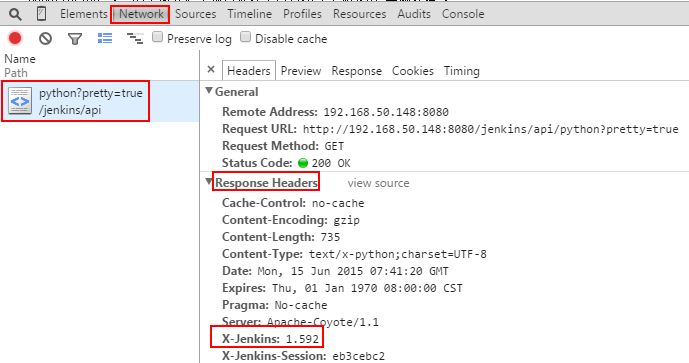
Task: Open the Console panel tab
Action: (x=463, y=14)
